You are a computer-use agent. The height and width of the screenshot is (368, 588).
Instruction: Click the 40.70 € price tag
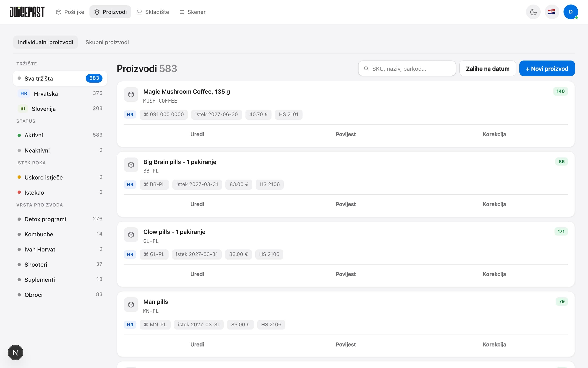258,114
